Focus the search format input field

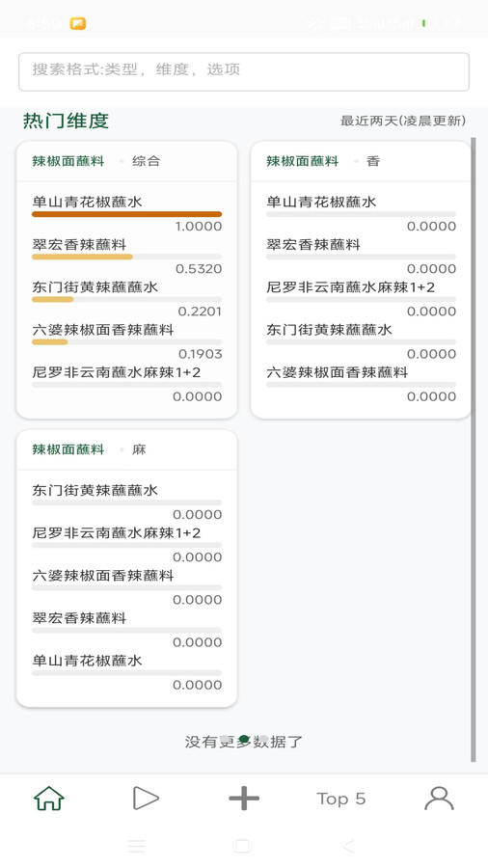(244, 71)
